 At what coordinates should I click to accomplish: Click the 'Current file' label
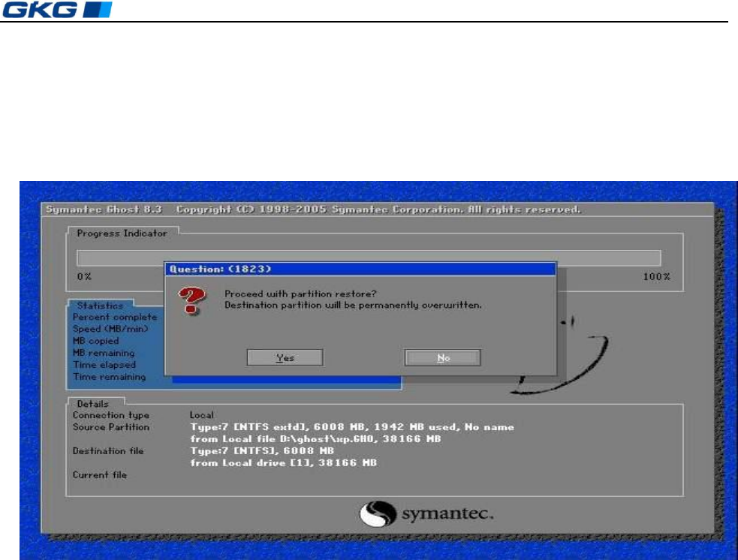100,475
